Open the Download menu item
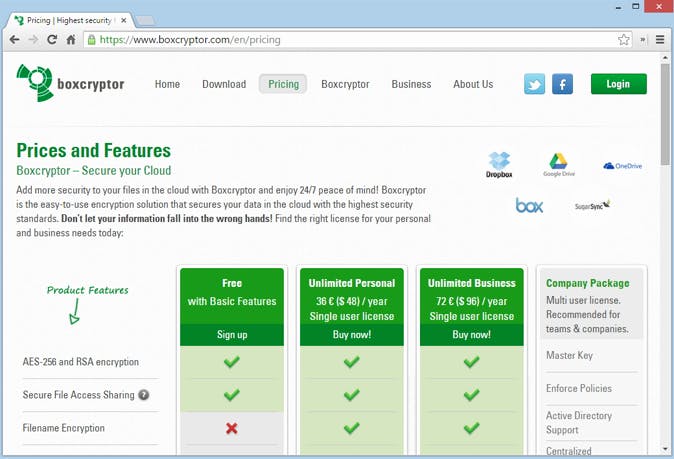The image size is (674, 459). 224,84
